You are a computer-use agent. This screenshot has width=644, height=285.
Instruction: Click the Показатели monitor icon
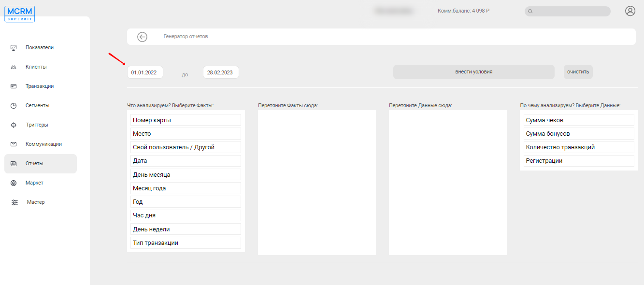click(14, 47)
